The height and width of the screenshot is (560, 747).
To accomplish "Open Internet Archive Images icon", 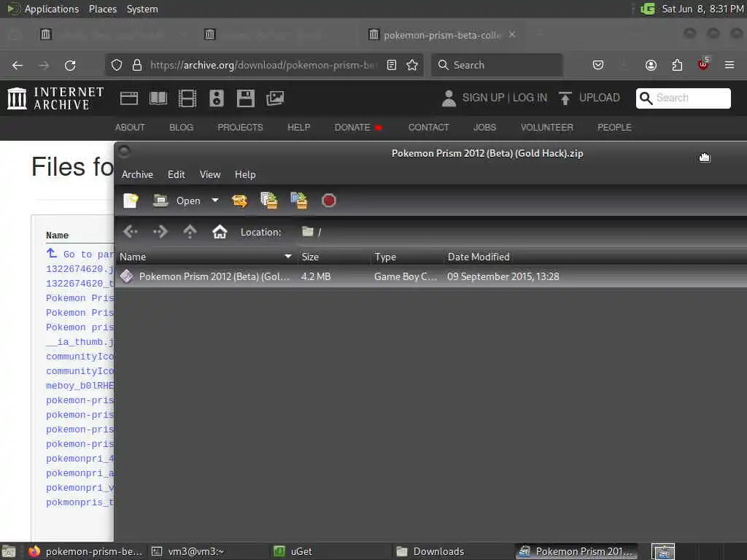I will 275,98.
